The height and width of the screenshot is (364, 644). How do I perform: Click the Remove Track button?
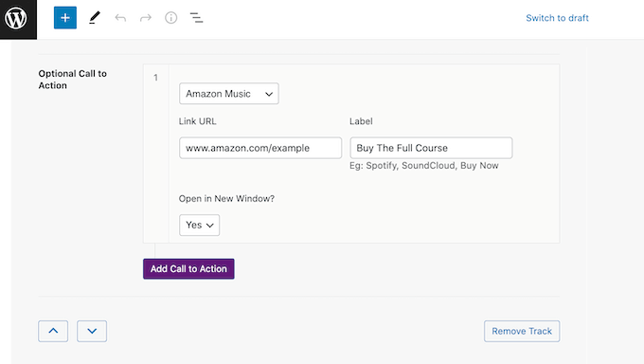[x=522, y=331]
